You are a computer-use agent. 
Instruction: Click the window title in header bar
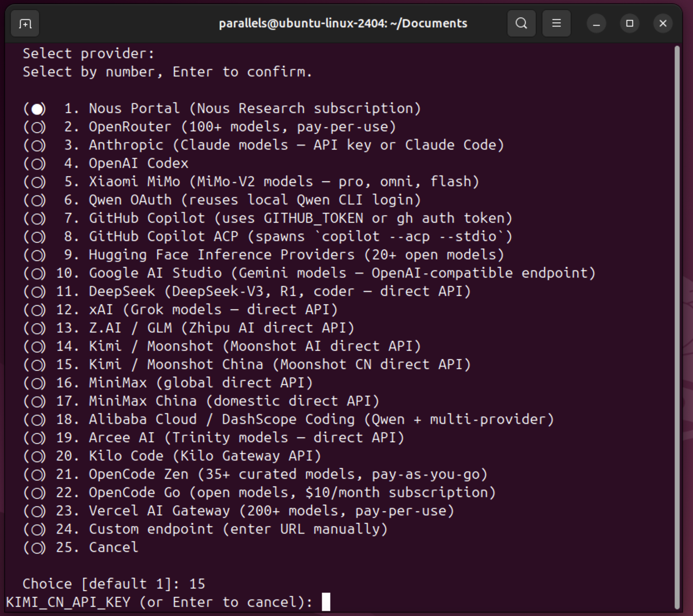click(x=343, y=24)
